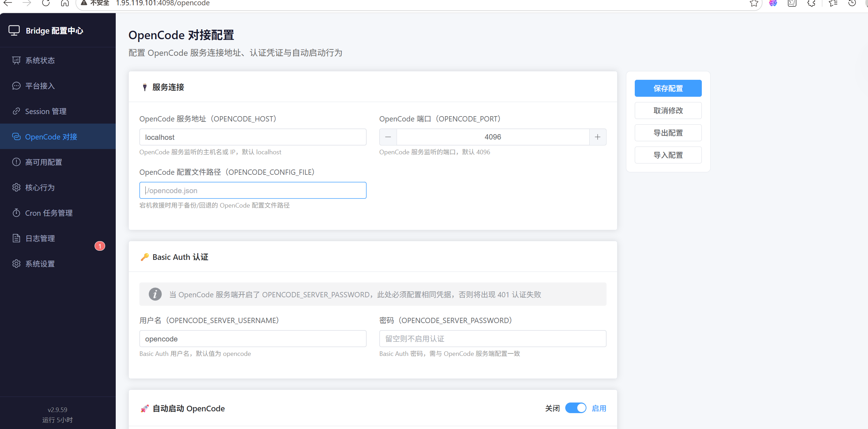Screen dimensions: 868x429
Task: Open 系统设置 menu item
Action: pyautogui.click(x=58, y=264)
